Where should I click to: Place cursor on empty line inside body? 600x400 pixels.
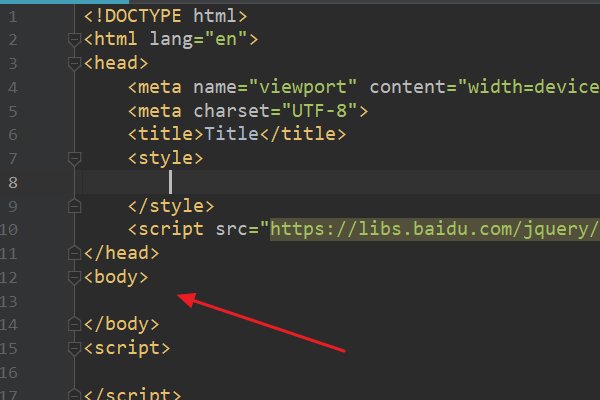click(200, 301)
